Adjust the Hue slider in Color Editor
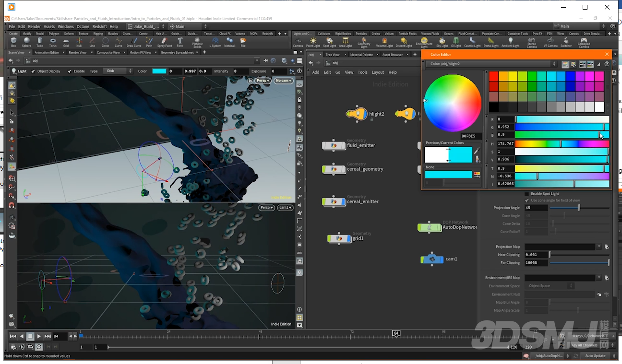Viewport: 622px width, 364px height. [562, 144]
